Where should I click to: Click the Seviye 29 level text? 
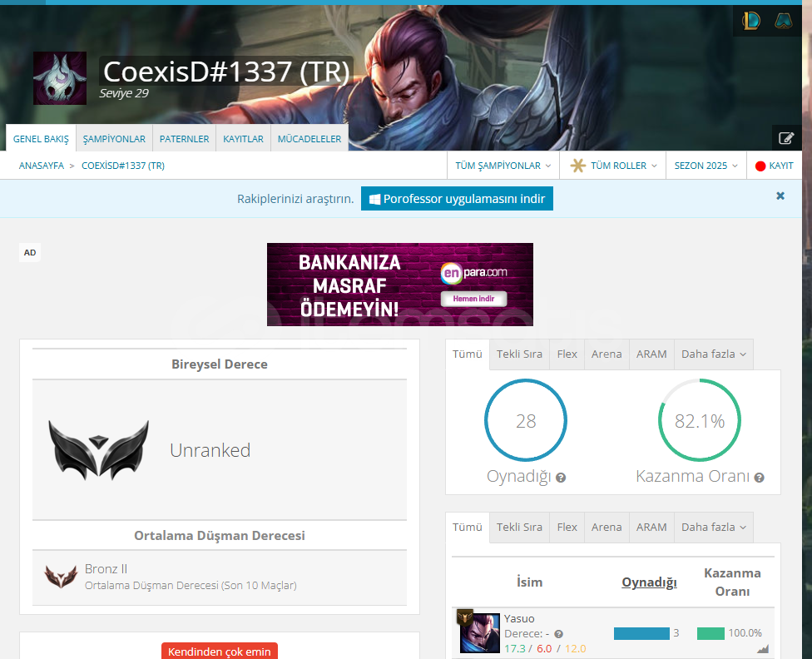pyautogui.click(x=124, y=93)
